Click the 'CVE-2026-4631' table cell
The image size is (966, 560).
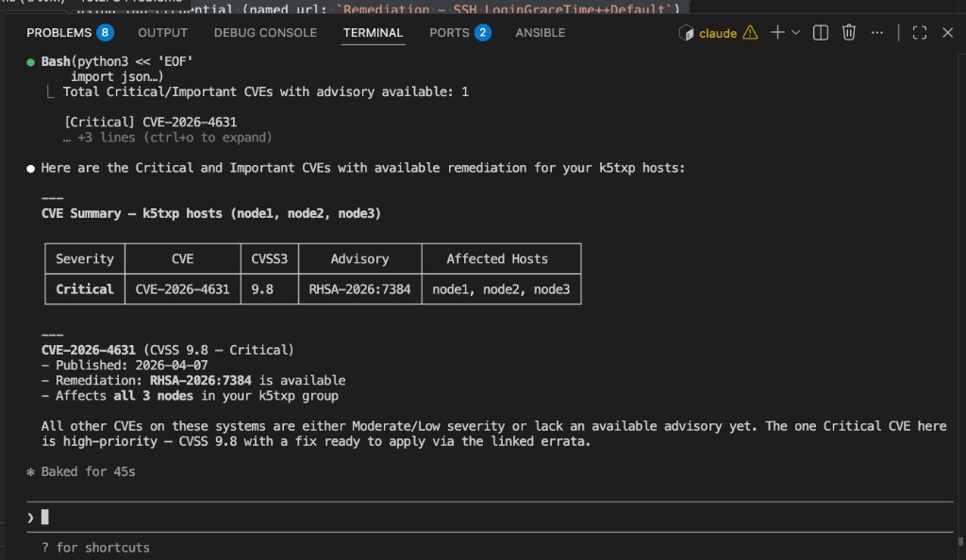[x=182, y=289]
